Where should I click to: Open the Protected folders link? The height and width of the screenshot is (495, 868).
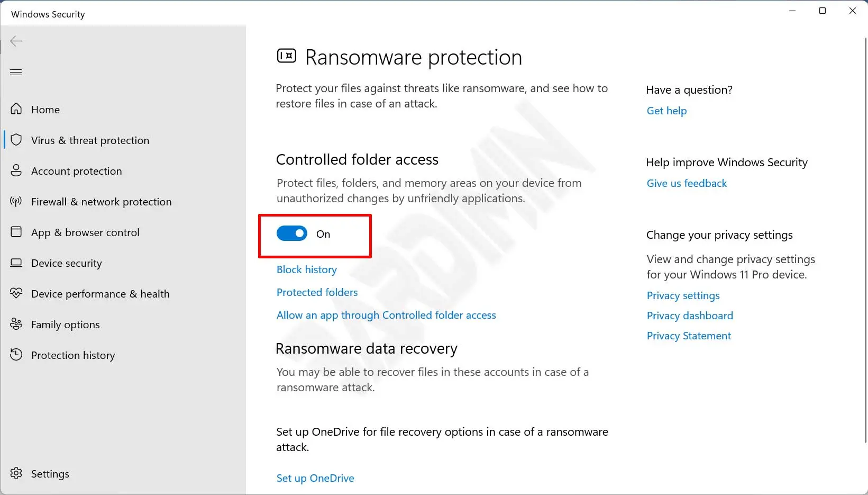pyautogui.click(x=317, y=292)
